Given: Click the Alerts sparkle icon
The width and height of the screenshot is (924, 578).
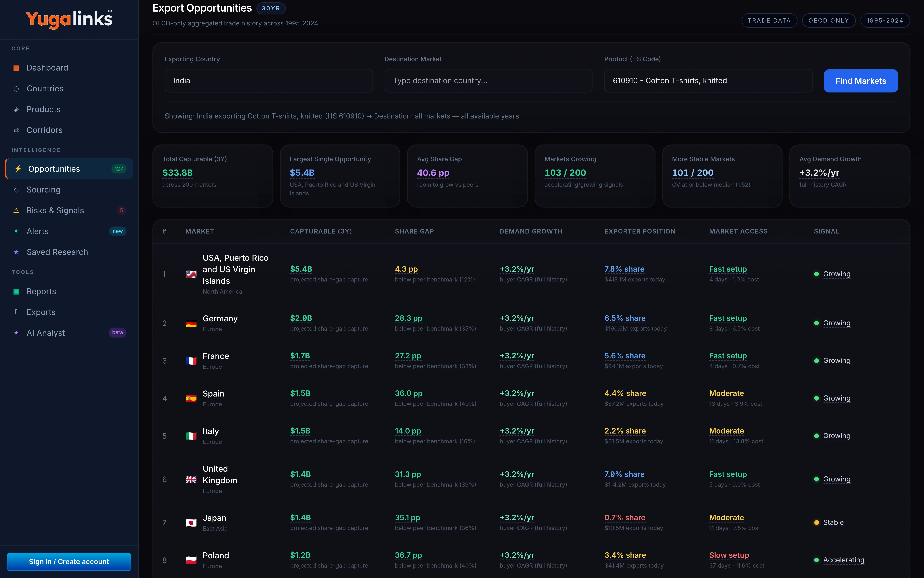Looking at the screenshot, I should point(16,231).
